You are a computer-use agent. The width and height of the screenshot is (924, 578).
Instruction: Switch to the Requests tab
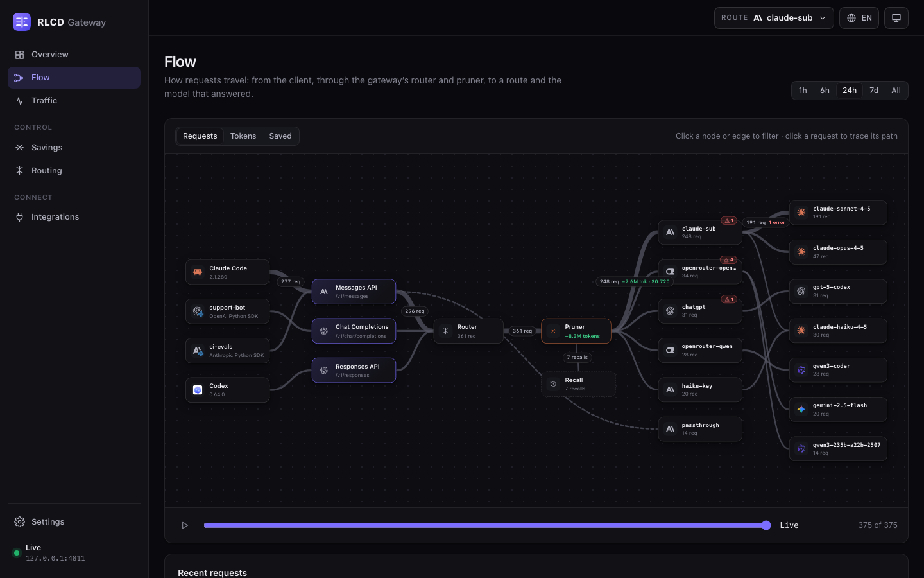click(x=200, y=136)
